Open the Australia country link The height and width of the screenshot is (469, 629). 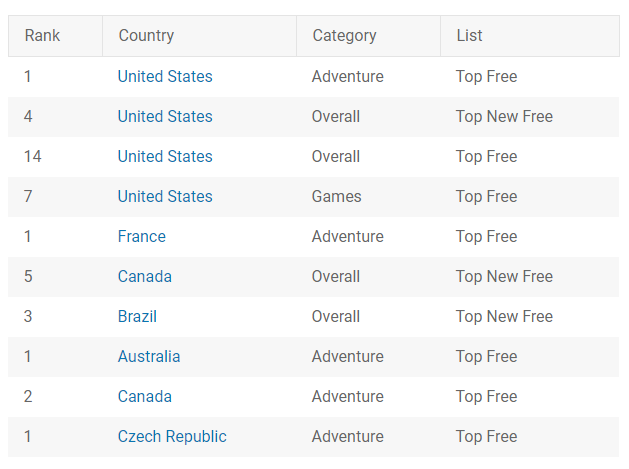[x=149, y=356]
